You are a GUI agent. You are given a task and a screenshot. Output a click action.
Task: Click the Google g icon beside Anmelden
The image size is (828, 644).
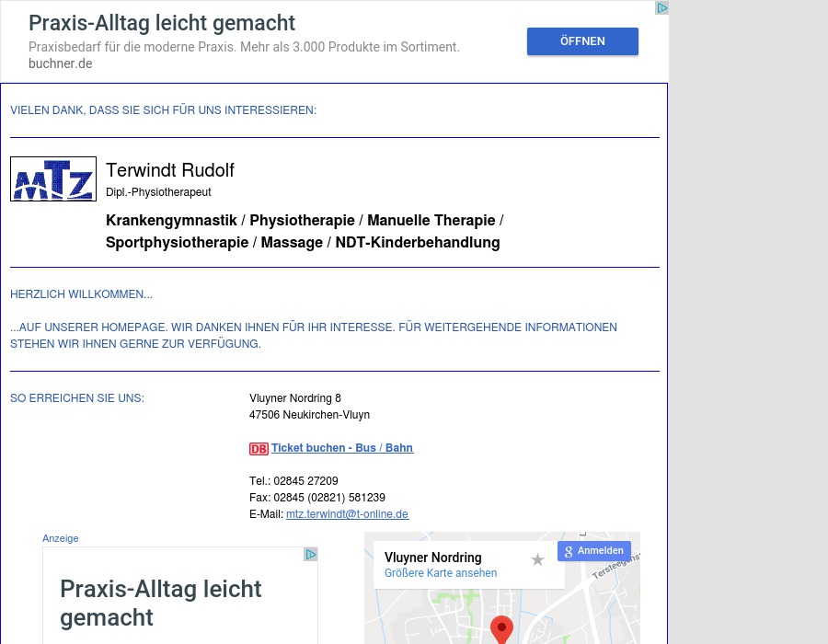[x=569, y=551]
